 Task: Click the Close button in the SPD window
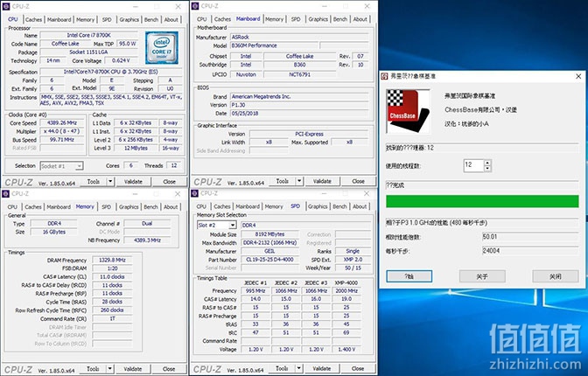click(358, 368)
